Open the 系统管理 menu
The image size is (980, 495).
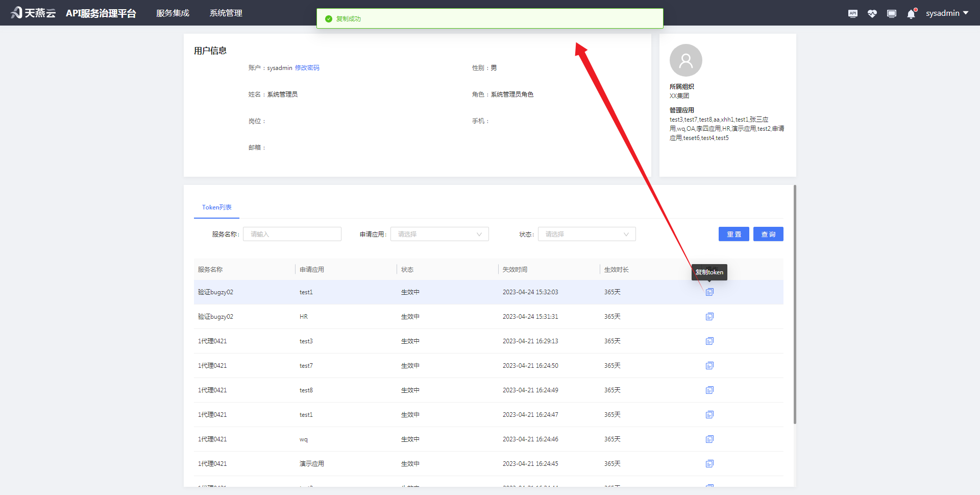226,13
